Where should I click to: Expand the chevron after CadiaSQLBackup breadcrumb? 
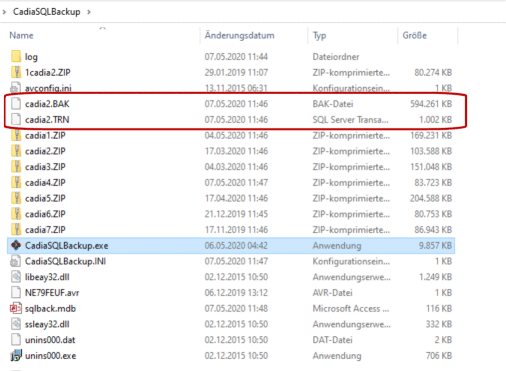[89, 12]
